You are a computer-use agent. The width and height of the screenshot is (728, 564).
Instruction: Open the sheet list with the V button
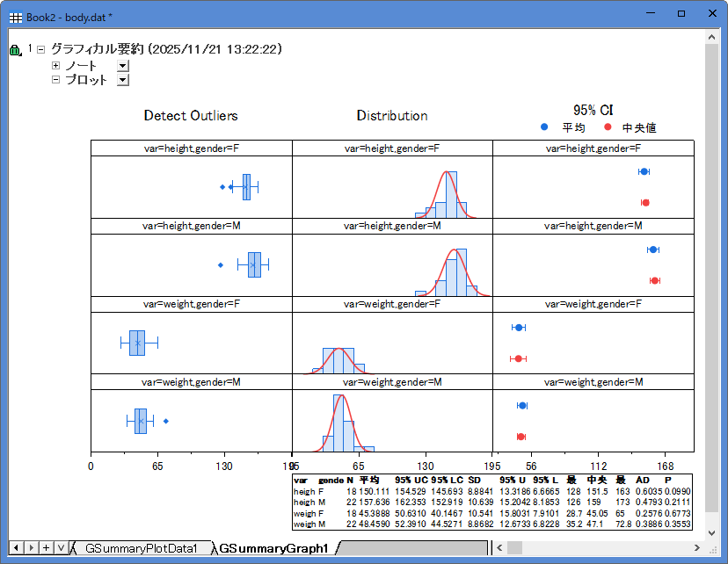pyautogui.click(x=60, y=547)
